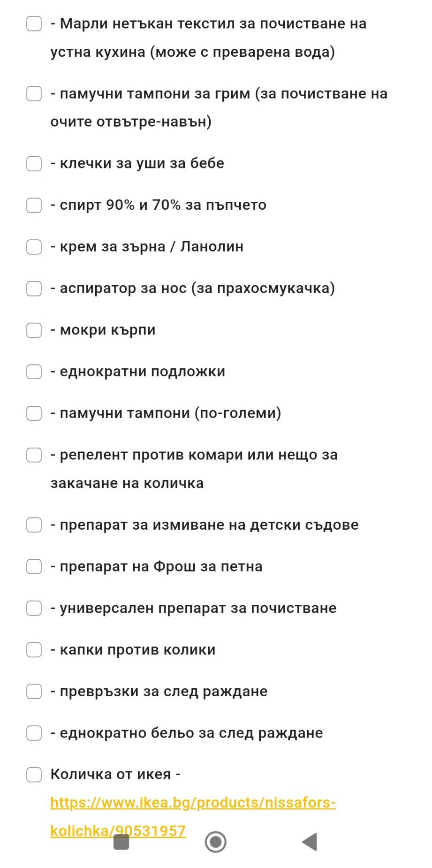Tick 'универсален препарат за почистване' checkbox

34,608
